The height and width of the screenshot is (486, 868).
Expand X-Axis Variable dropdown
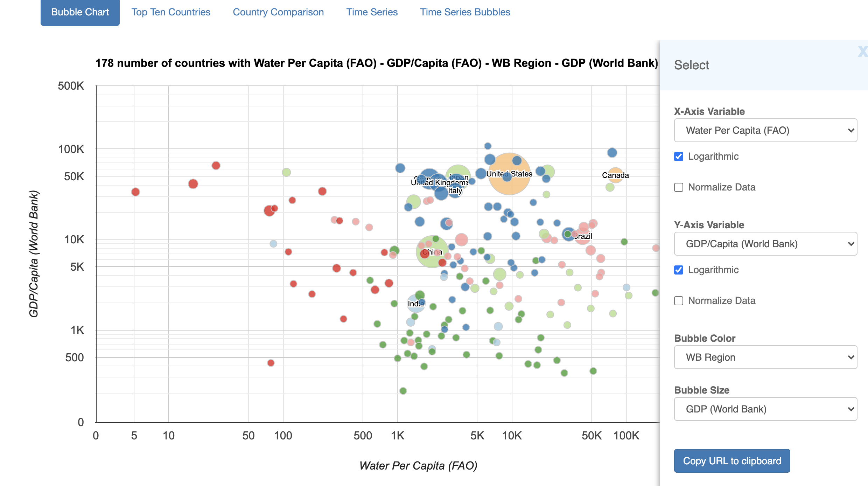pos(765,130)
